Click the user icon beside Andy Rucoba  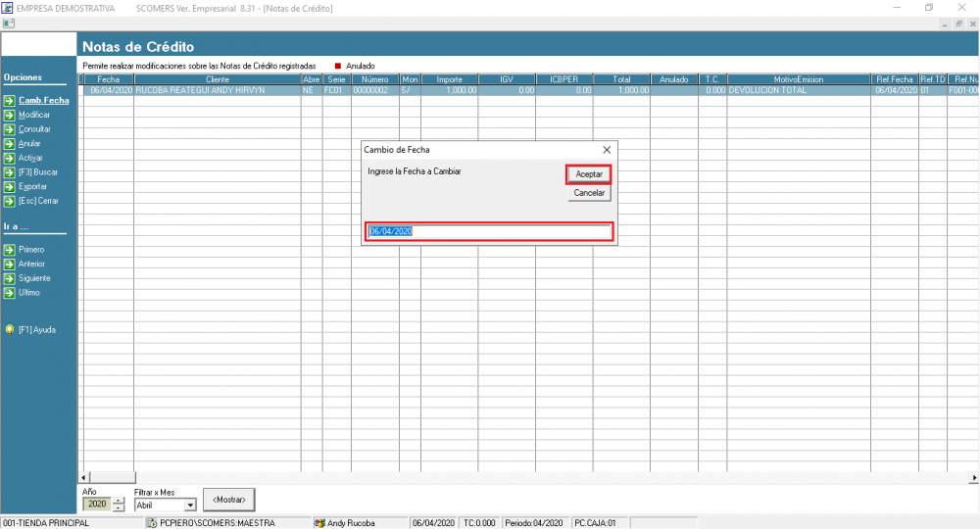(319, 523)
